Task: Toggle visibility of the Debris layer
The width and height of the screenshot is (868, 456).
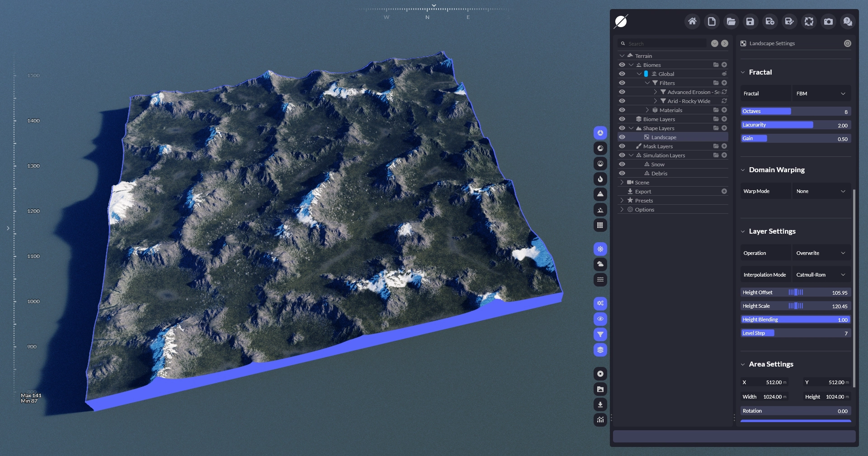Action: coord(622,174)
